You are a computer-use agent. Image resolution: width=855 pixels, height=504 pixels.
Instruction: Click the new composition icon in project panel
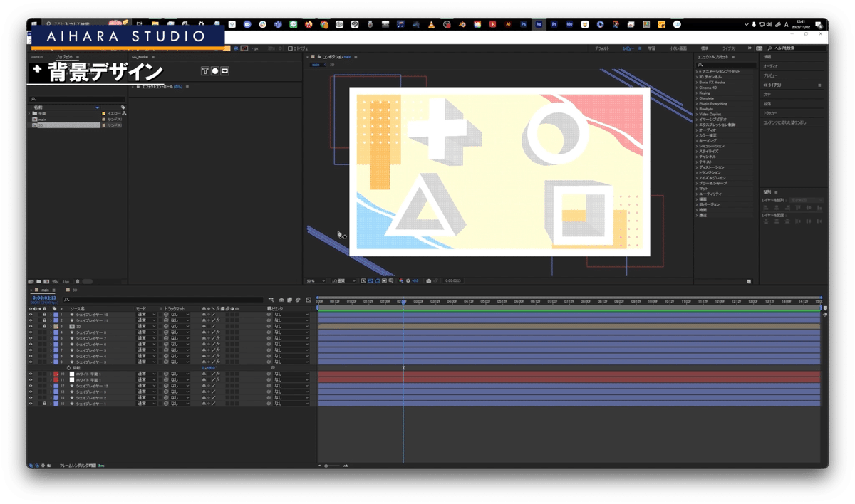coord(46,281)
